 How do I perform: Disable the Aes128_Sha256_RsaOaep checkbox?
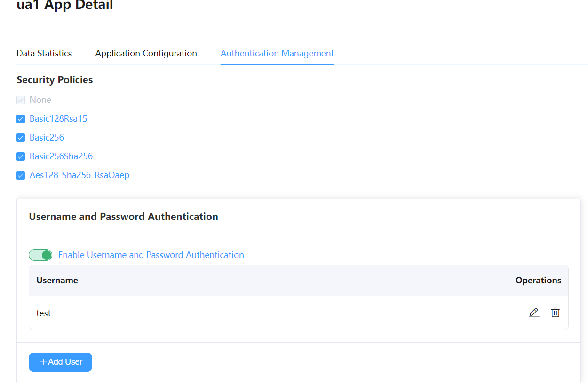[x=21, y=175]
